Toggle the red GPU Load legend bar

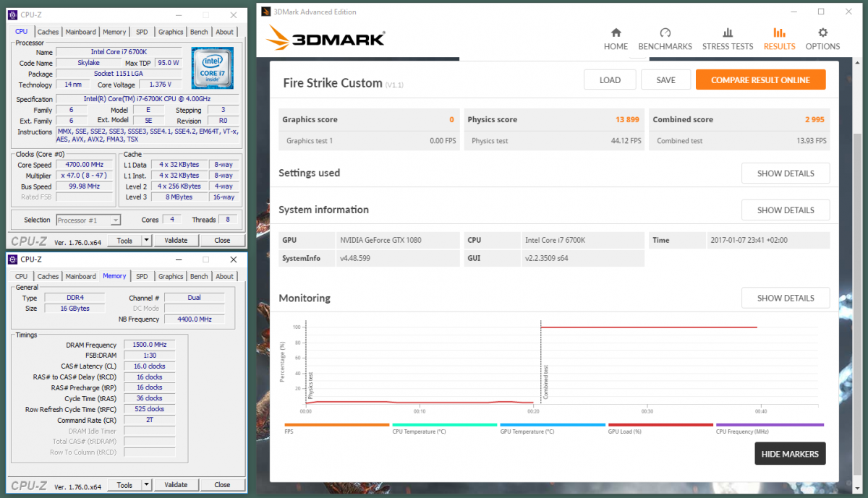click(x=660, y=425)
